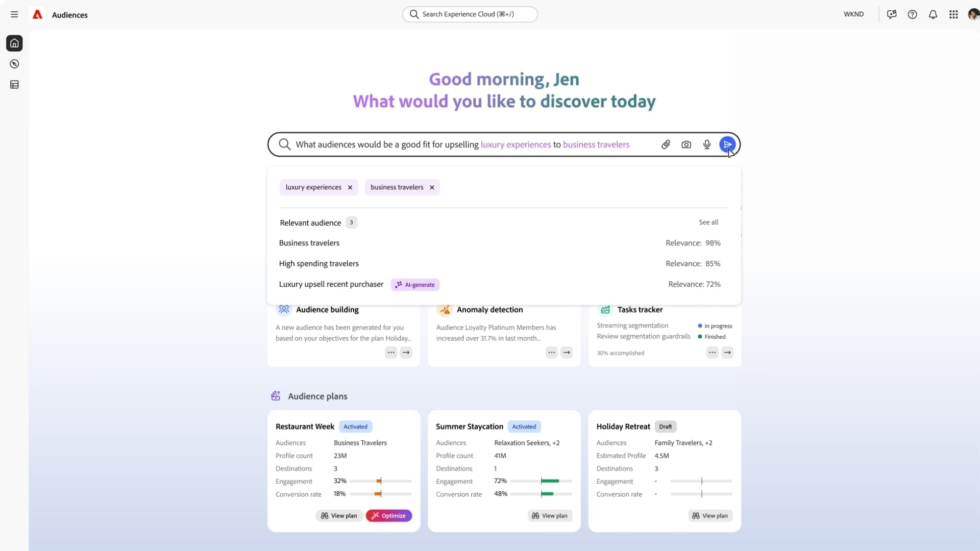
Task: Click Summer Staycation plan title
Action: coord(470,427)
